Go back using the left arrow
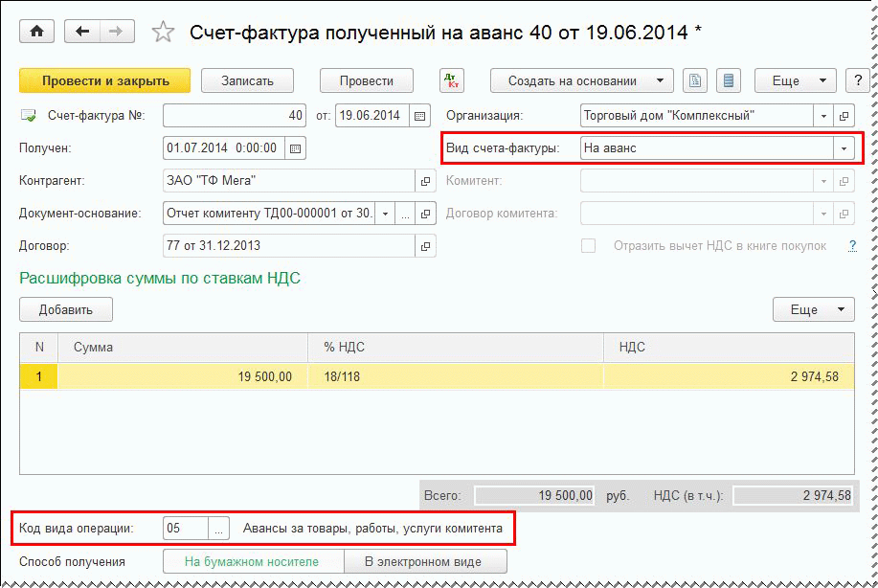Image resolution: width=878 pixels, height=588 pixels. pos(82,32)
